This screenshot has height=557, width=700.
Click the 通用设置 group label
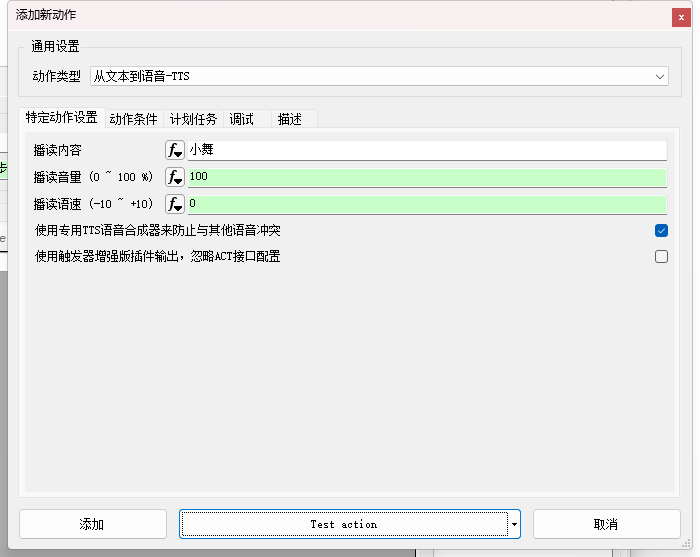pos(55,46)
